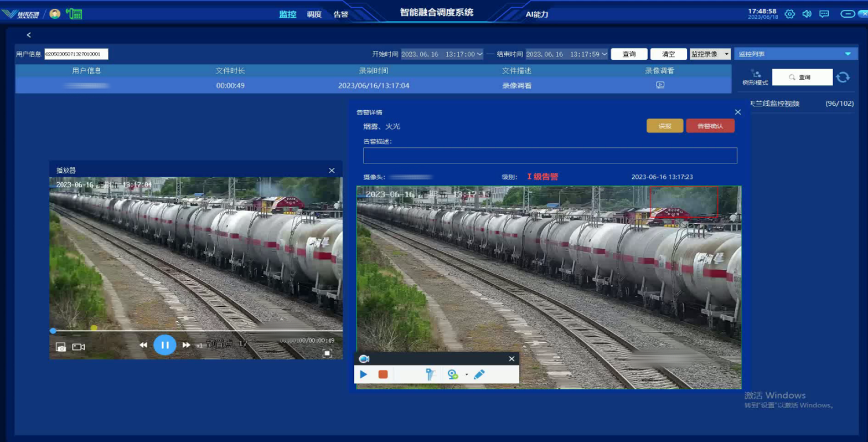868x442 pixels.
Task: Expand the 监控录像 dropdown
Action: [726, 54]
